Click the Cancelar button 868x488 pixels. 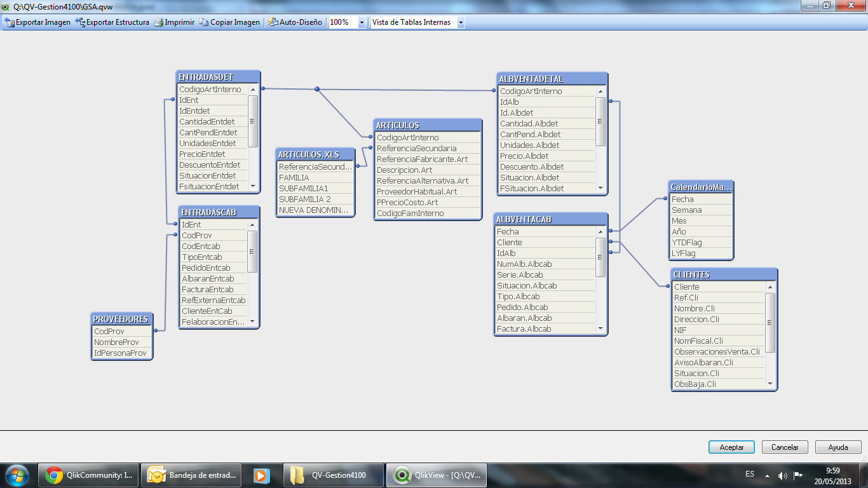click(785, 447)
